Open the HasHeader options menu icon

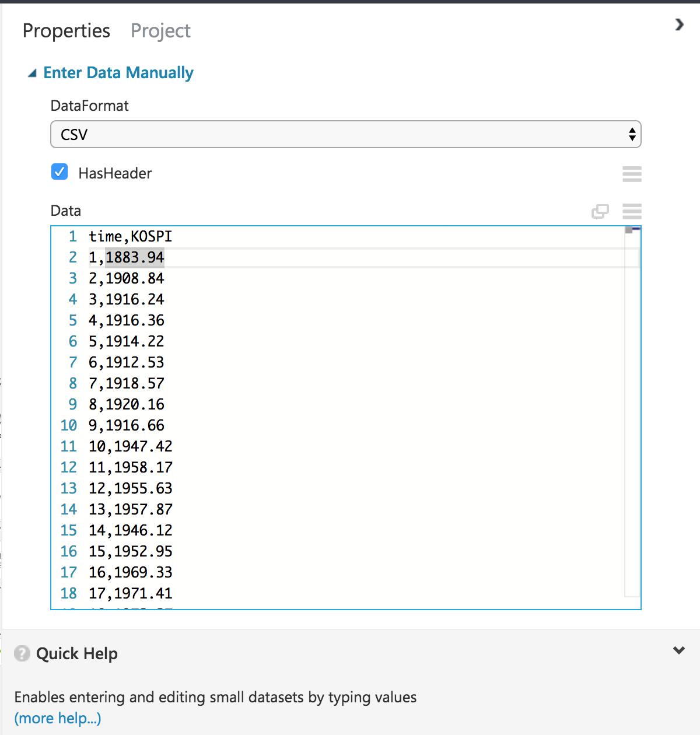coord(632,174)
